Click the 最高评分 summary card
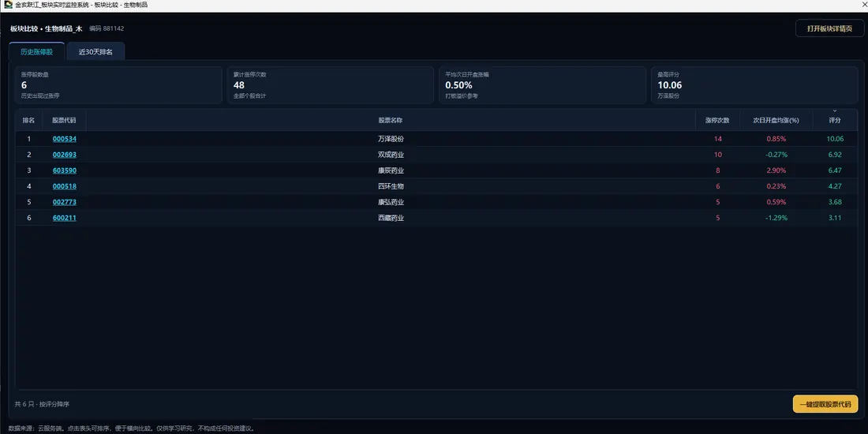 point(754,85)
